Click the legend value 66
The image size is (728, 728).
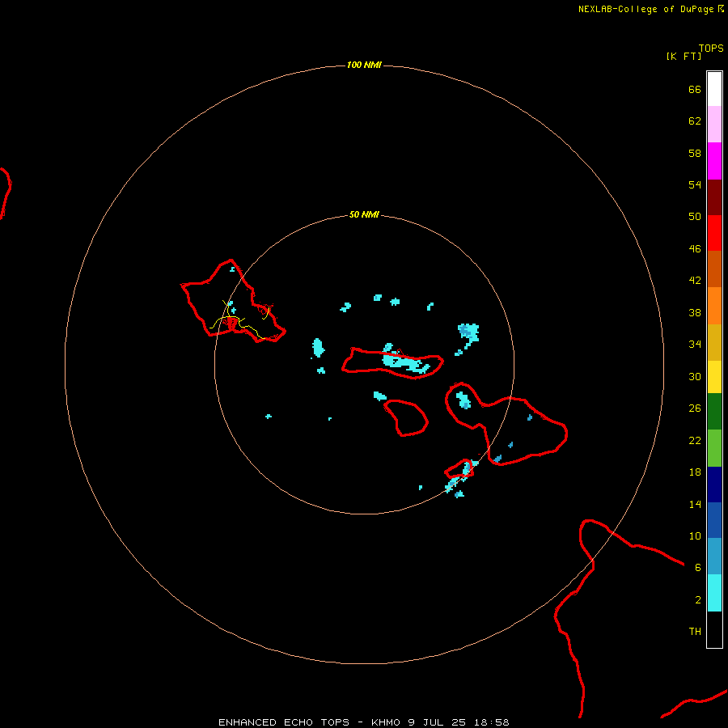(695, 89)
